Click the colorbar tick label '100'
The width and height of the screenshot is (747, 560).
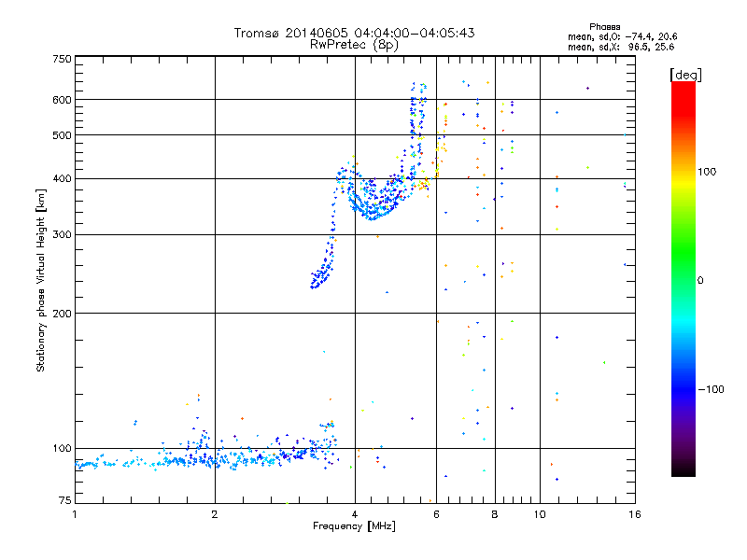tap(707, 172)
